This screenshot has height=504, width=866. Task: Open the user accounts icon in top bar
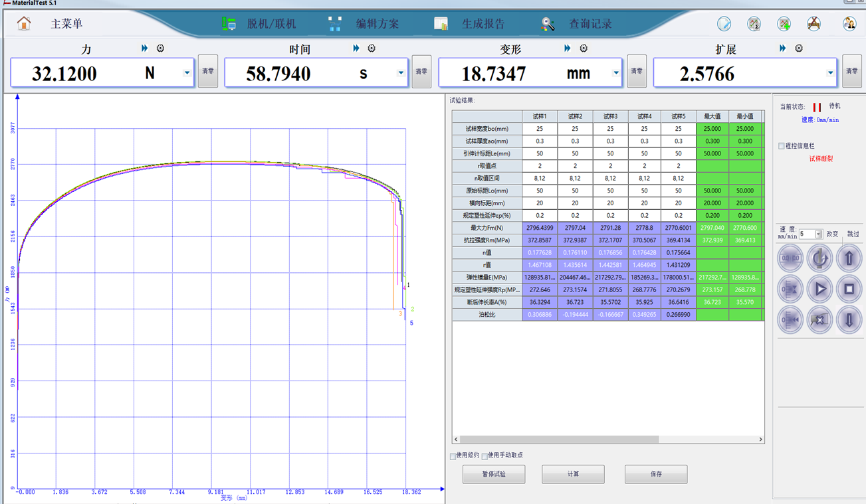point(849,24)
